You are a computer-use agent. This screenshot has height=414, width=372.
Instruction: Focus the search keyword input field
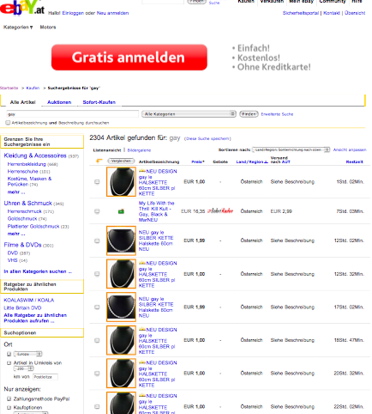pyautogui.click(x=72, y=114)
